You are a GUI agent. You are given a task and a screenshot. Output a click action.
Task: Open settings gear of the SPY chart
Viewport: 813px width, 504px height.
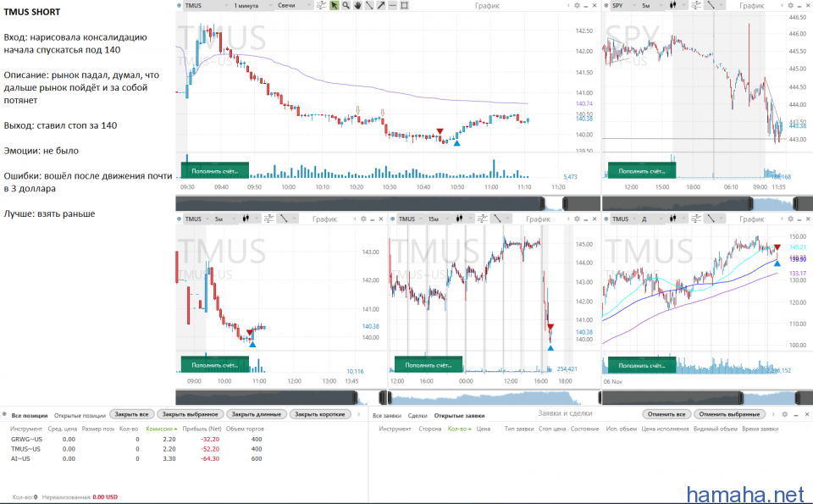click(791, 5)
